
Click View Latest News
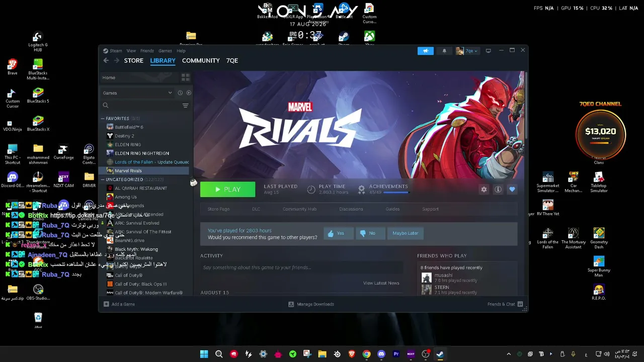click(381, 283)
